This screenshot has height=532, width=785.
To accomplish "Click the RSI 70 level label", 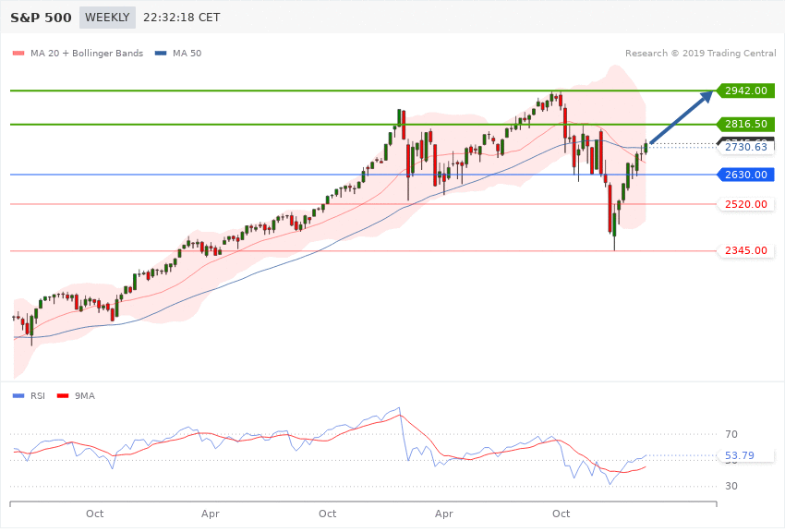I will point(731,434).
